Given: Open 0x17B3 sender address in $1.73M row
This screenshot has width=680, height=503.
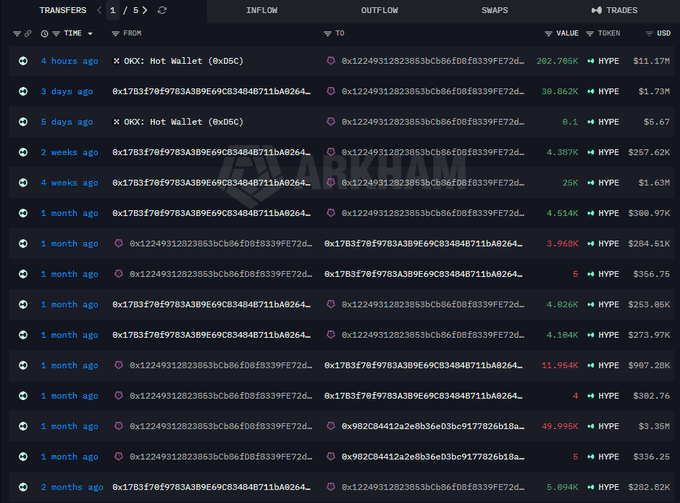Looking at the screenshot, I should click(x=211, y=91).
